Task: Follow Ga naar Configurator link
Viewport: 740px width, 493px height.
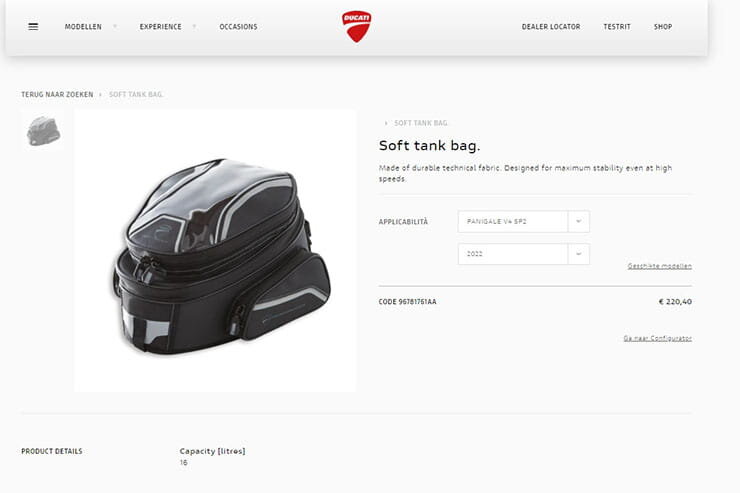Action: (x=657, y=338)
